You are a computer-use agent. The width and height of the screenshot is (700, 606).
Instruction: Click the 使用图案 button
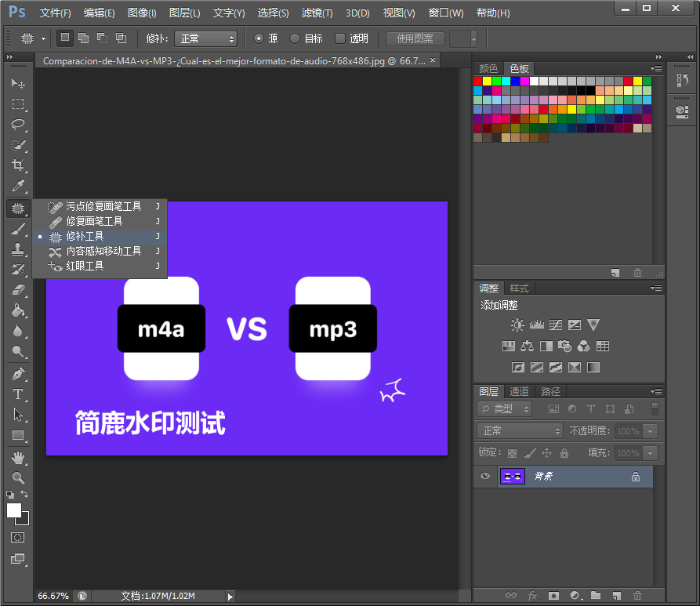(x=415, y=38)
